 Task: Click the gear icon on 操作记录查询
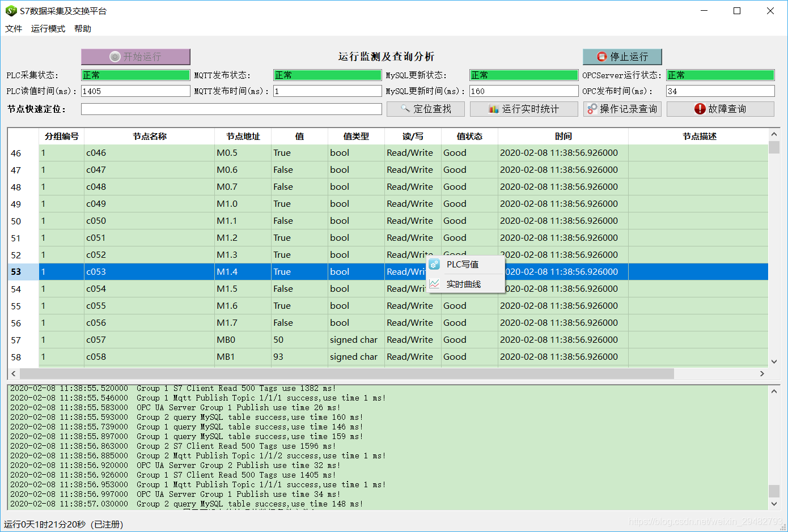[x=591, y=109]
